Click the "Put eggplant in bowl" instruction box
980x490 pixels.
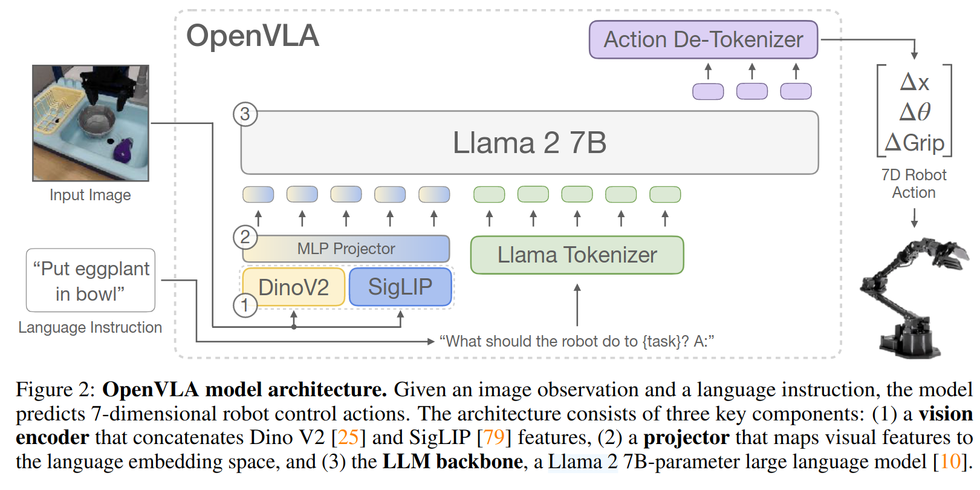91,281
